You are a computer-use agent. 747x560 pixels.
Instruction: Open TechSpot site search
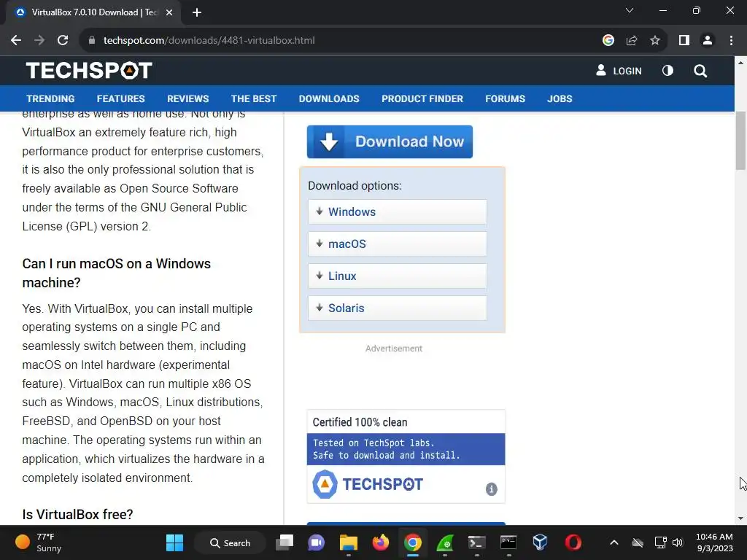(700, 71)
